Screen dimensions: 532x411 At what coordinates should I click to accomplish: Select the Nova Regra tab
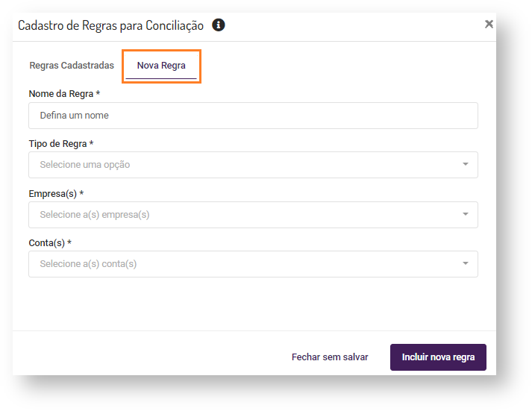pos(161,66)
